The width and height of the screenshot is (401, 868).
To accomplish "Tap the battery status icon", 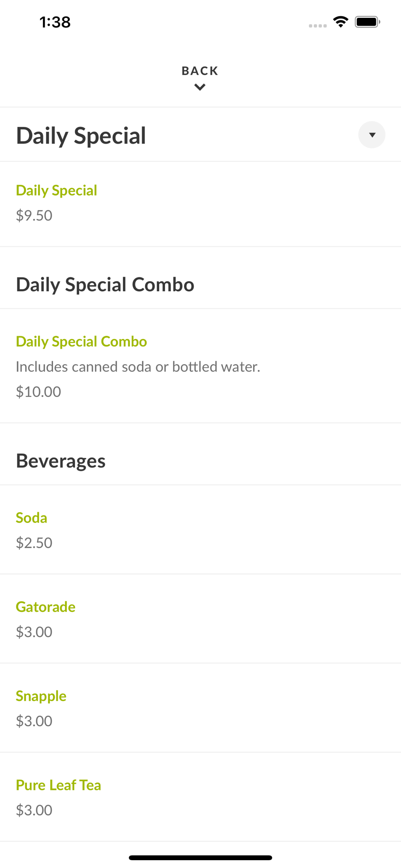I will [367, 22].
